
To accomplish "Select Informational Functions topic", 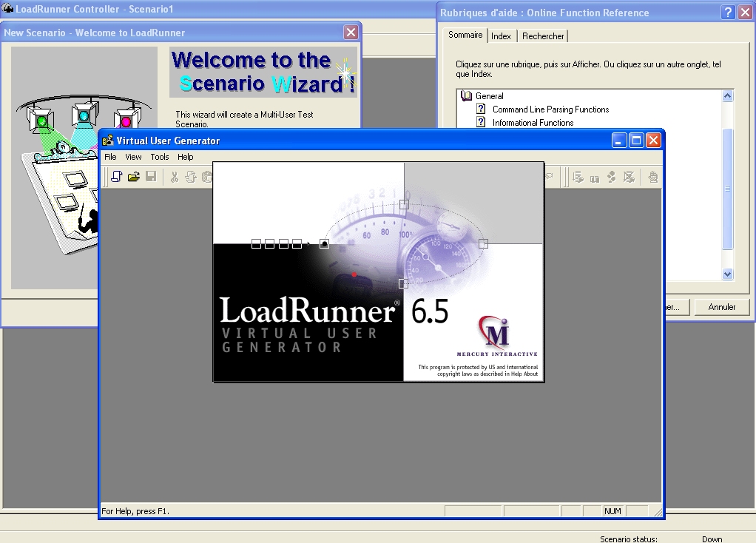I will [533, 123].
